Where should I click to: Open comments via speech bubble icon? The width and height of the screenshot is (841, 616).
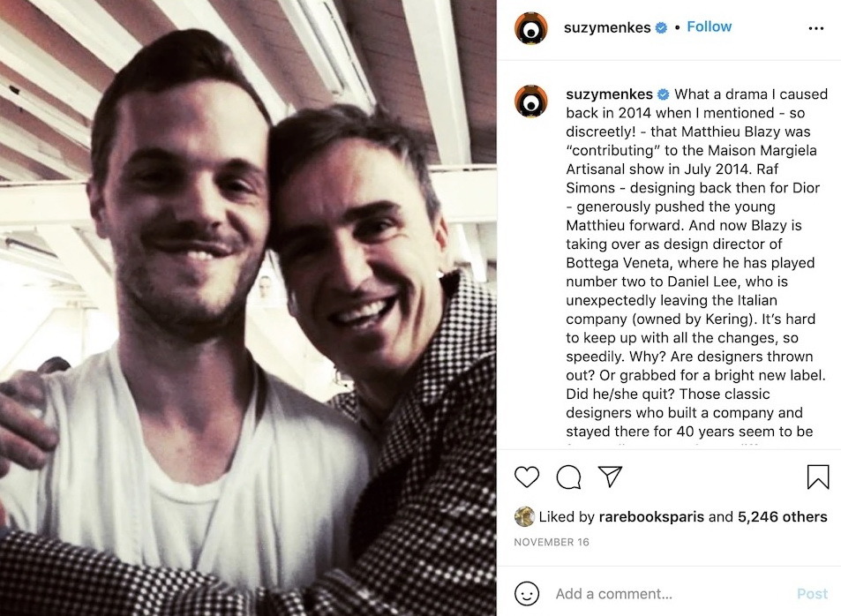pyautogui.click(x=568, y=477)
